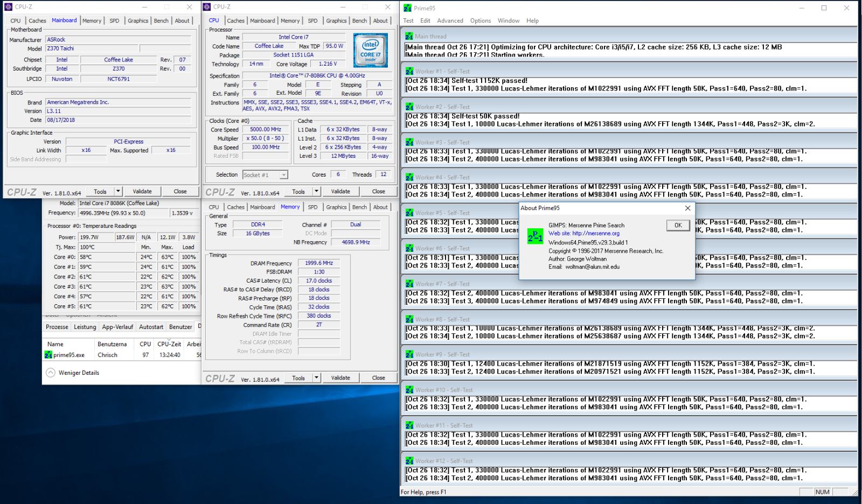Screen dimensions: 862x504
Task: Click OK in About Prime95 dialog
Action: [678, 225]
